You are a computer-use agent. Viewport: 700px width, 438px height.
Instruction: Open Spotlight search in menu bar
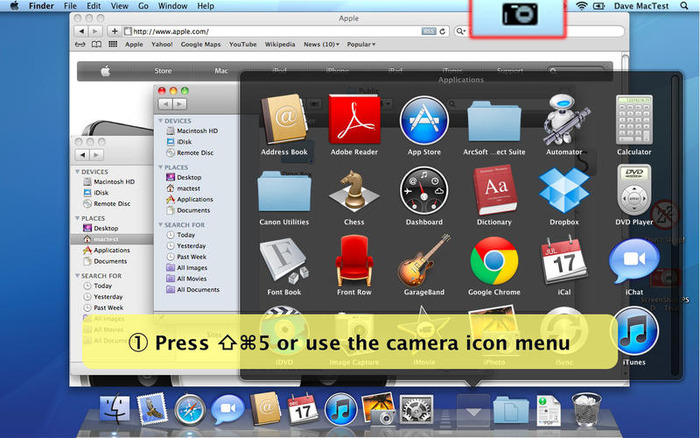pos(684,6)
